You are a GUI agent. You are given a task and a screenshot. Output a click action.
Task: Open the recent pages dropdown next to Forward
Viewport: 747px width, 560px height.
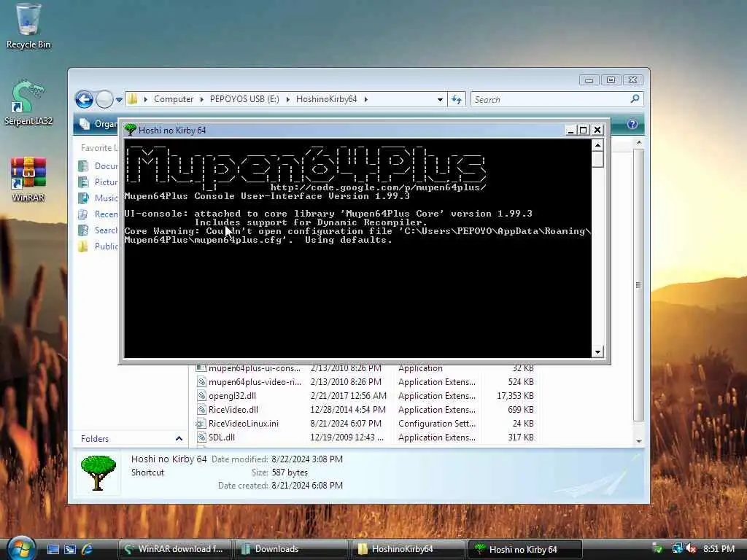tap(119, 99)
